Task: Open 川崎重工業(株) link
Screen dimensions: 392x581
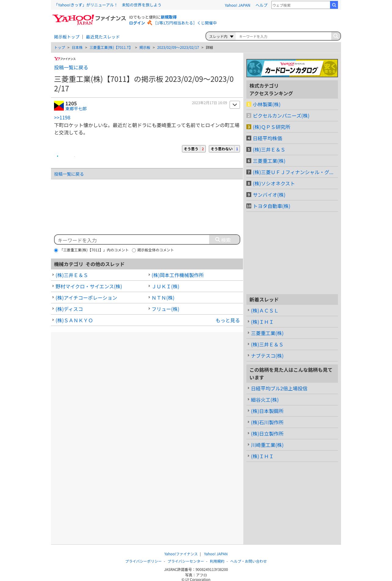Action: pyautogui.click(x=267, y=445)
